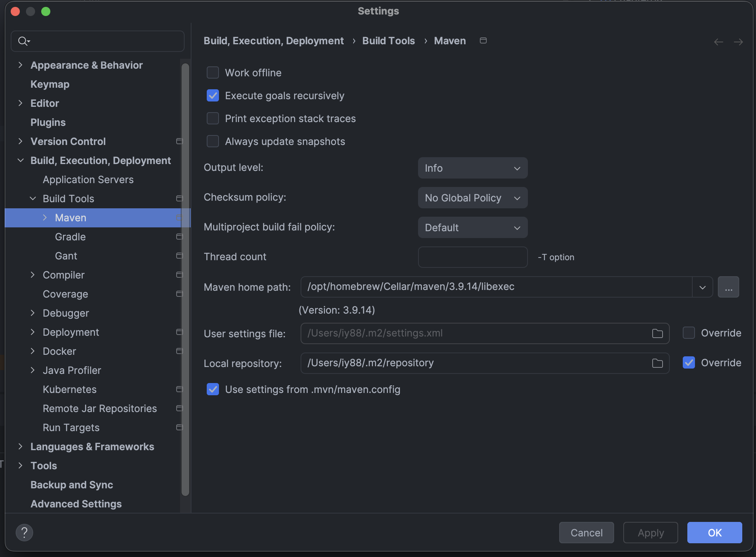Enable the Work offline checkbox
This screenshot has height=557, width=756.
[x=212, y=72]
